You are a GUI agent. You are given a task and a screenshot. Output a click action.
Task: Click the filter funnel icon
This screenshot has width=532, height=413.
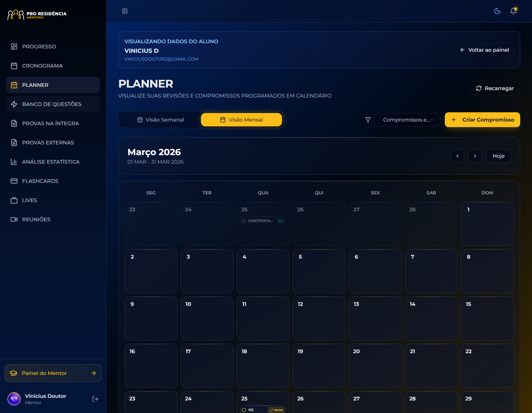[368, 120]
